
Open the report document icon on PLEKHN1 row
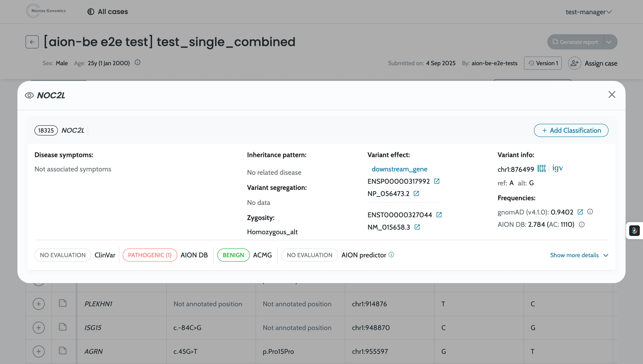(x=62, y=303)
